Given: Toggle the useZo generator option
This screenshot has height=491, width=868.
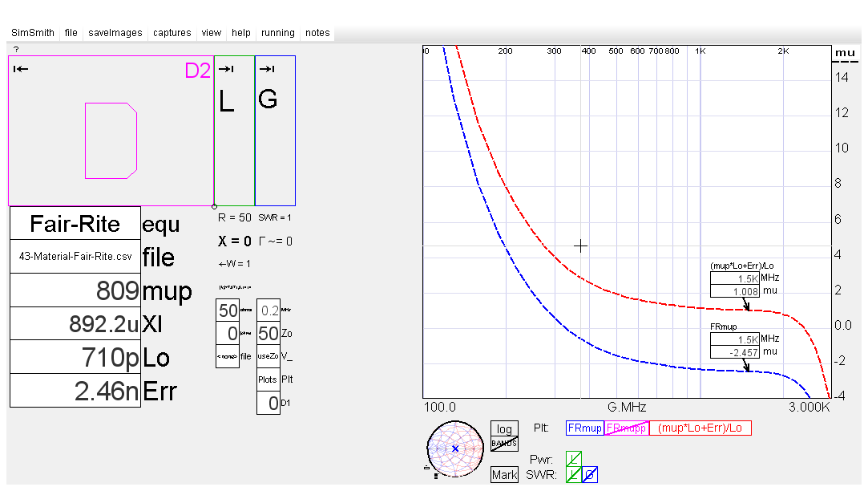Looking at the screenshot, I should [x=268, y=356].
